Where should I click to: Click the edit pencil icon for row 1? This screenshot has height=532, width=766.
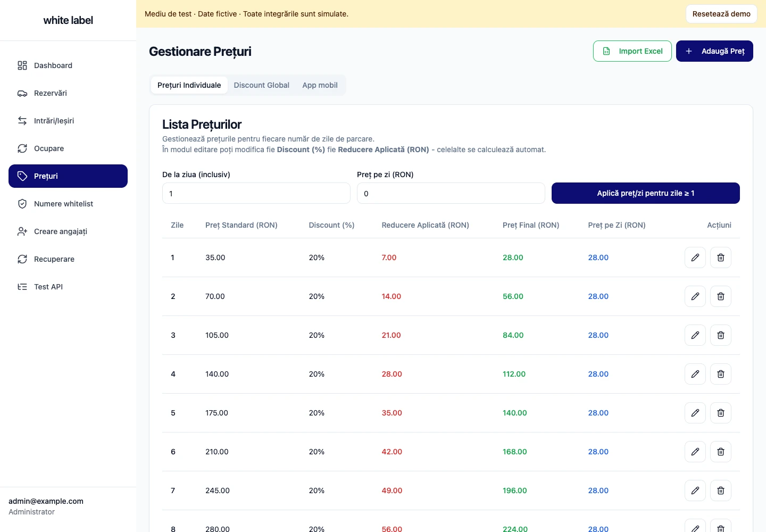pyautogui.click(x=695, y=257)
